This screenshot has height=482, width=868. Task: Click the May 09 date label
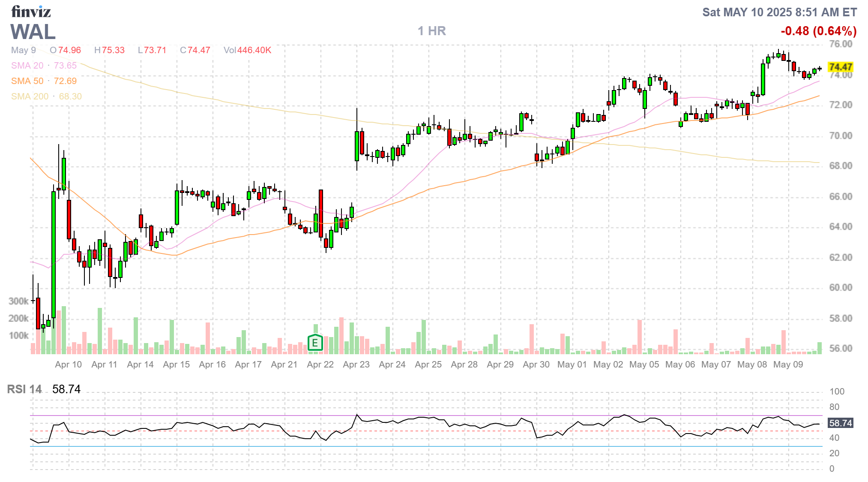tap(788, 365)
